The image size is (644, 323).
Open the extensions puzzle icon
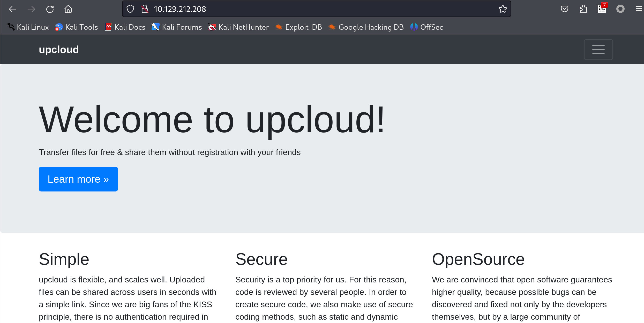point(583,9)
